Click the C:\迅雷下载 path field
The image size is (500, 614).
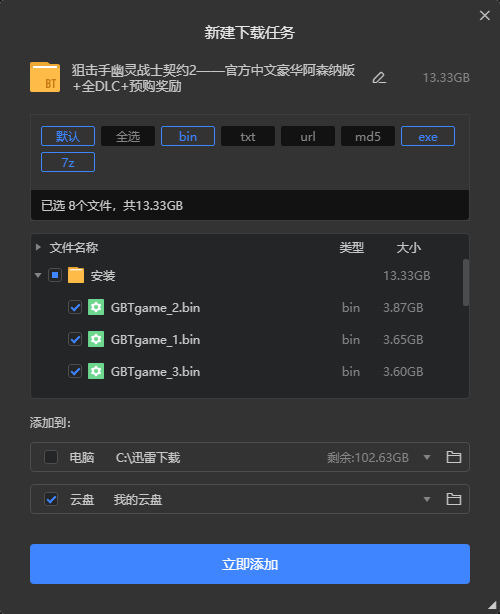[148, 457]
